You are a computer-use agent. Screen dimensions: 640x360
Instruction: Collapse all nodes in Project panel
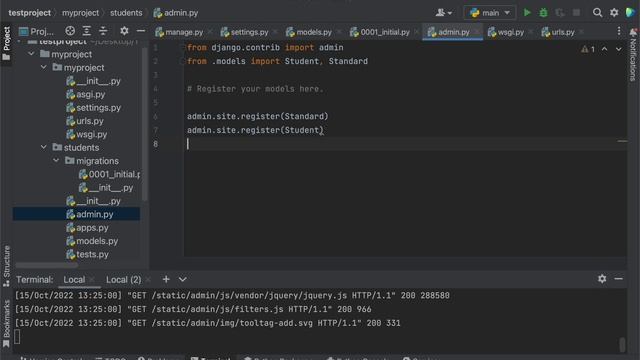(103, 31)
